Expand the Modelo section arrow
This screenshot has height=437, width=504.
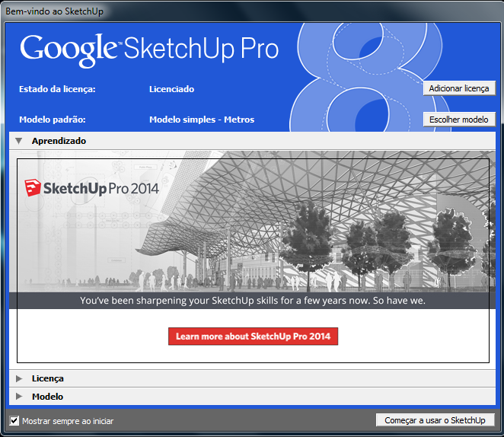click(19, 396)
